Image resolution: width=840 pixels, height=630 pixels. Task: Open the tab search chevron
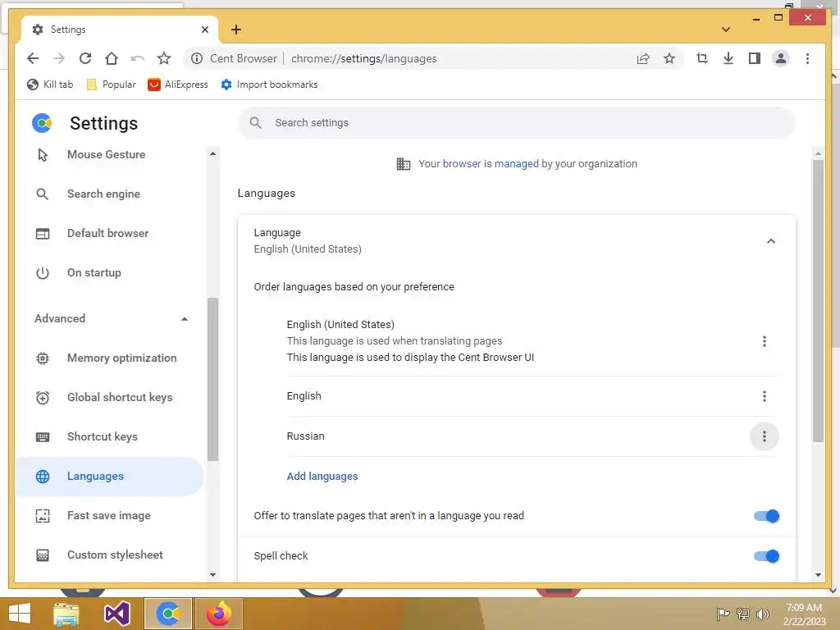726,30
